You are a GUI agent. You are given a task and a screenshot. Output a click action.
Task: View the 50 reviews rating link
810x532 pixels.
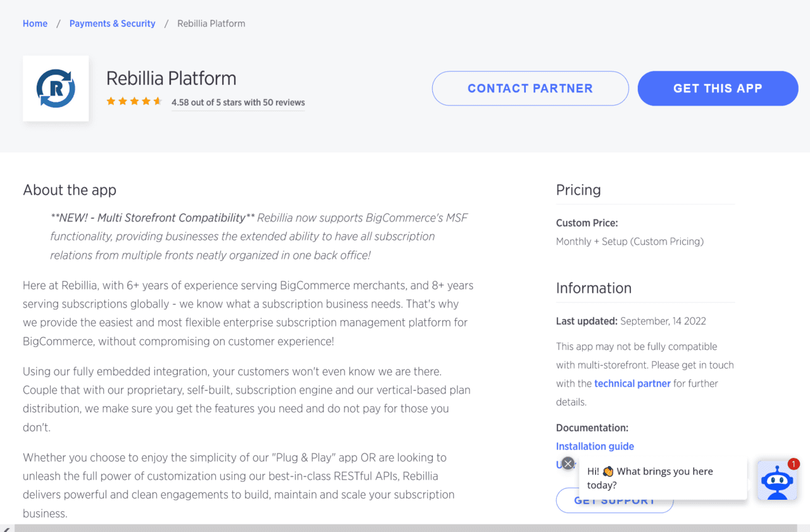pos(237,102)
